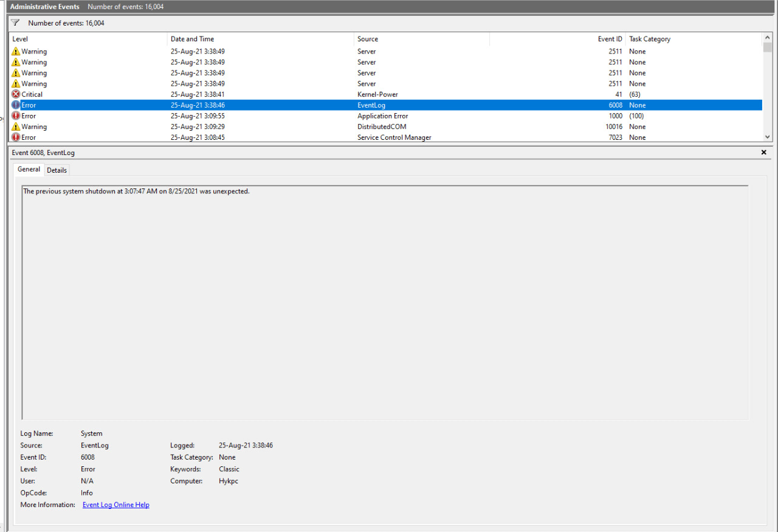The image size is (778, 532).
Task: Sort by the Source column header
Action: pos(422,39)
